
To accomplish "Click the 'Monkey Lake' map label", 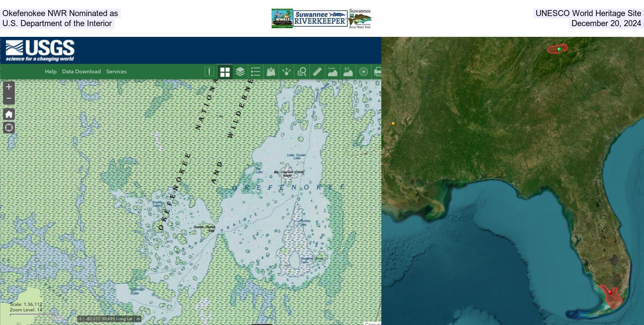I will [x=304, y=222].
